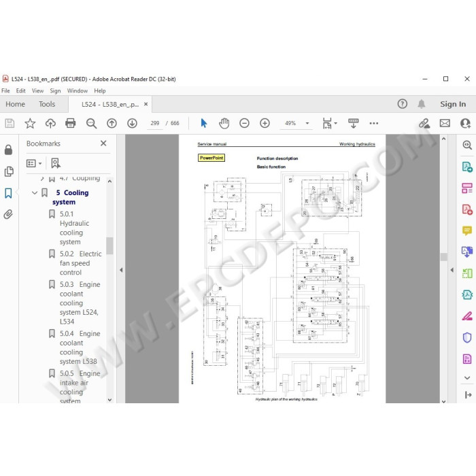Upload file to cloud icon
Viewport: 476px width, 476px height.
pos(50,123)
